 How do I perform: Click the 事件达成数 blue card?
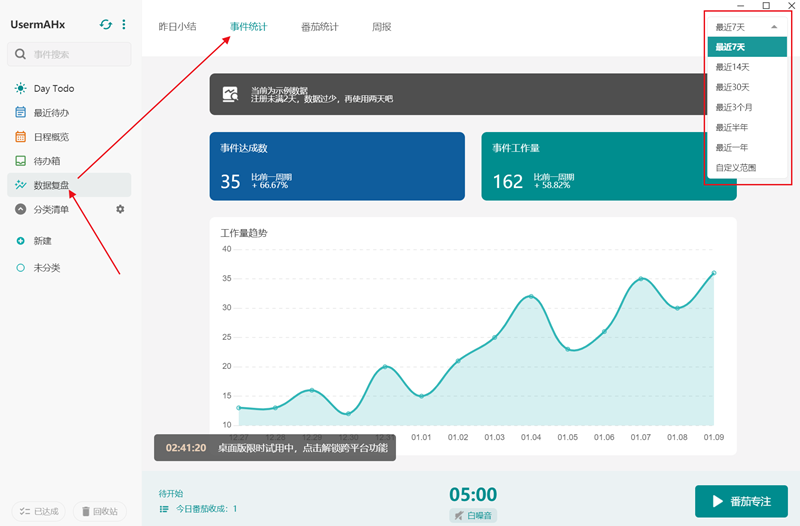[x=337, y=166]
